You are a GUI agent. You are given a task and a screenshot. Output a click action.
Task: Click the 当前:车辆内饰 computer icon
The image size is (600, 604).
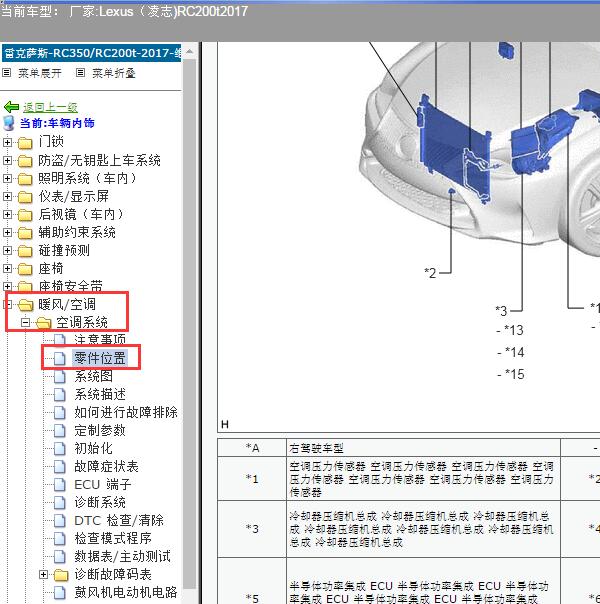[9, 123]
